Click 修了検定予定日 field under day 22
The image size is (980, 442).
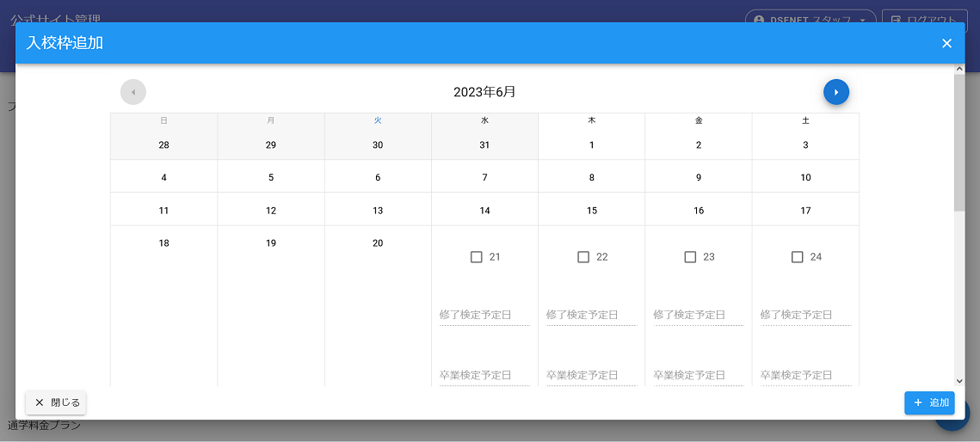[x=591, y=315]
